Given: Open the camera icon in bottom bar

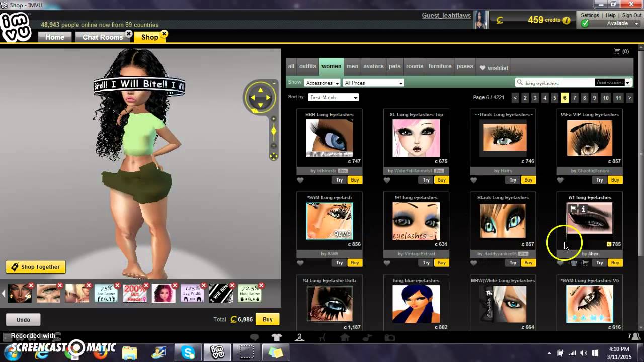Looking at the screenshot, I should coord(390,337).
